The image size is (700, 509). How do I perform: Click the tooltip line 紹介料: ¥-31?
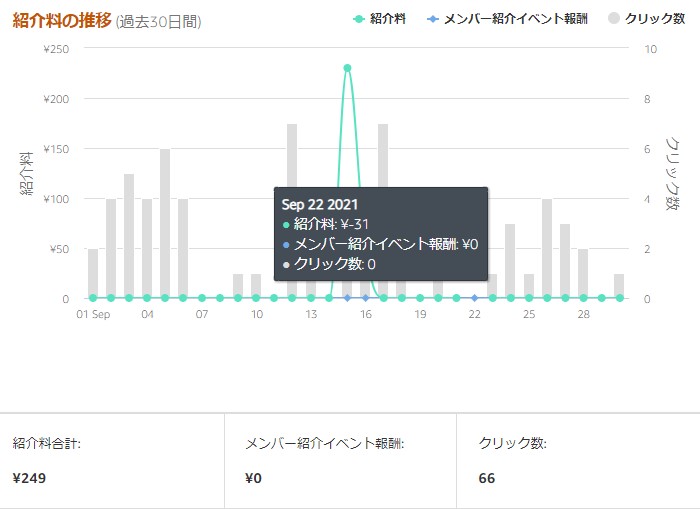coord(331,224)
